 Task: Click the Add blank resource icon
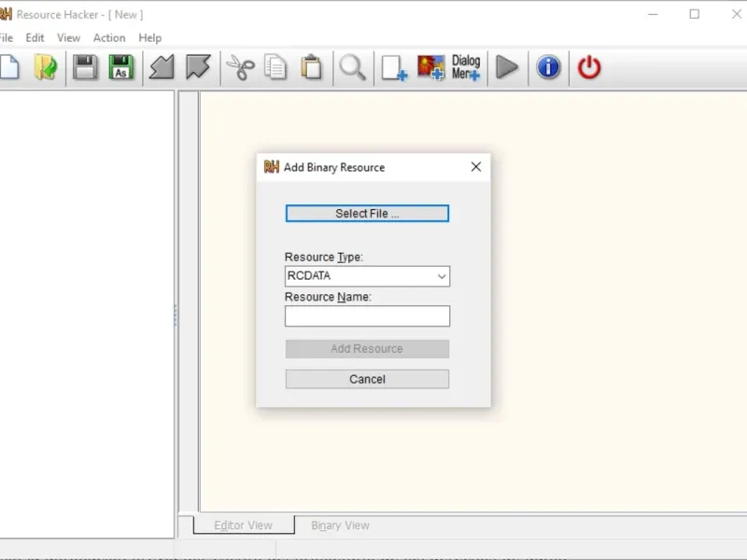[x=394, y=68]
